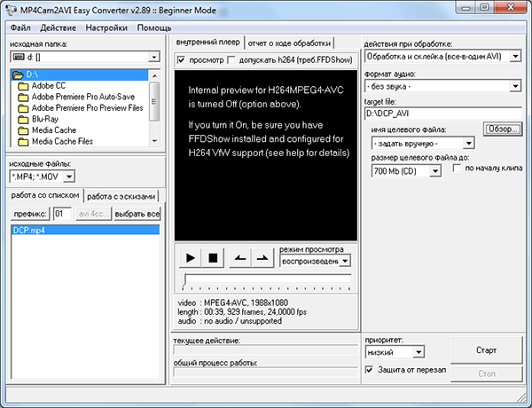
Task: Step to next frame arrow button
Action: 262,258
